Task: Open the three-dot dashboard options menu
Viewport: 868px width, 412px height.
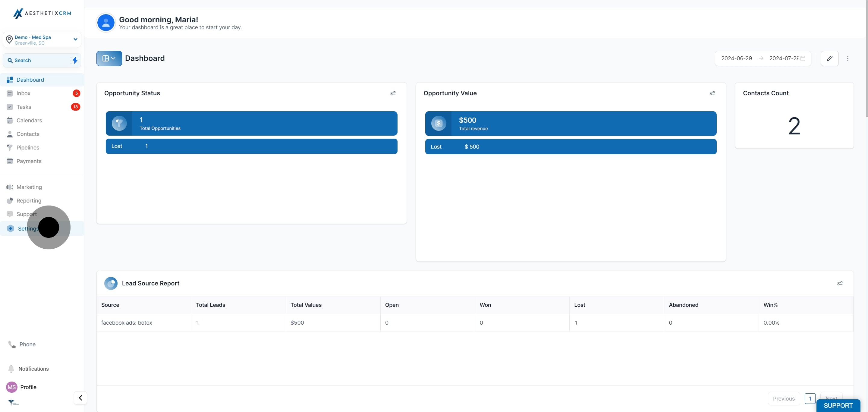Action: pos(848,58)
